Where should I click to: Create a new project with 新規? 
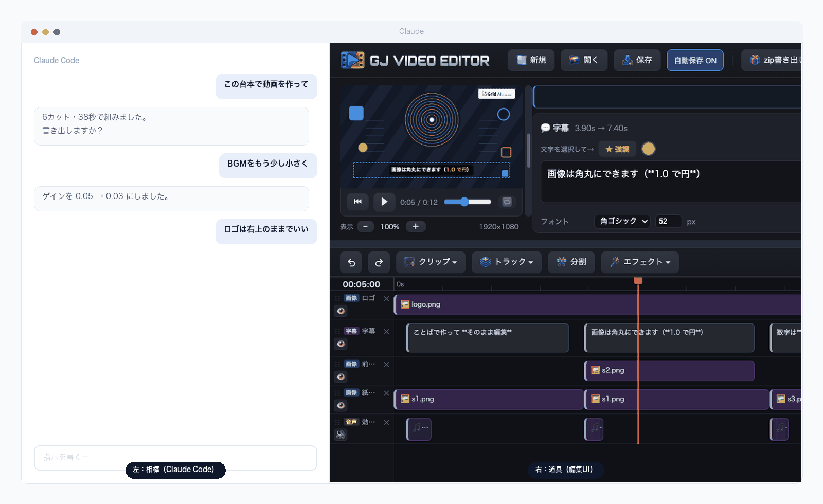[531, 60]
